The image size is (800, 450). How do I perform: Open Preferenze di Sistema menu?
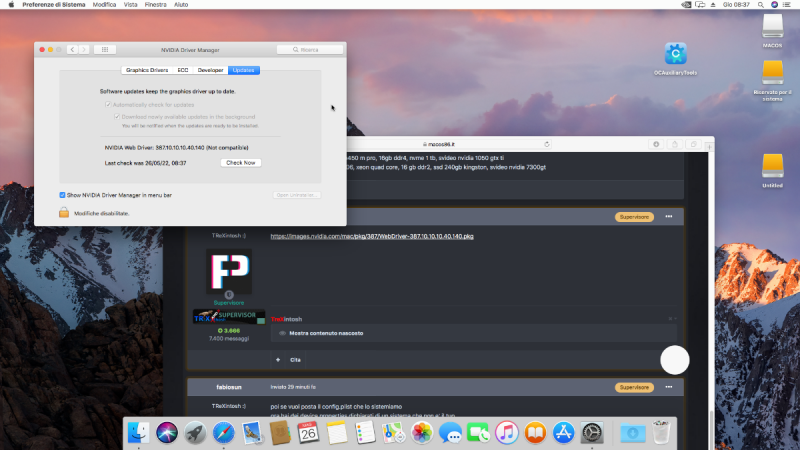coord(54,5)
